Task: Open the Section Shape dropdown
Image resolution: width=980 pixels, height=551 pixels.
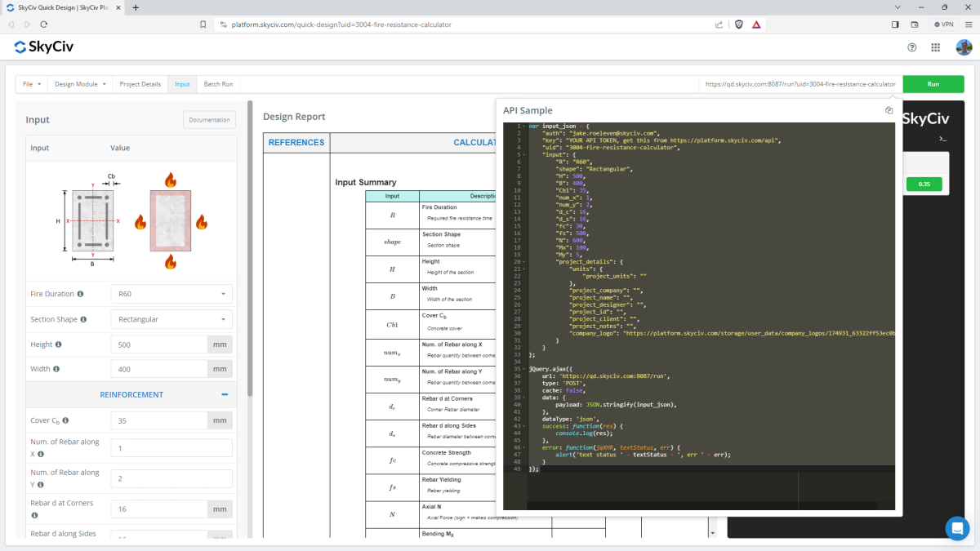Action: point(171,319)
